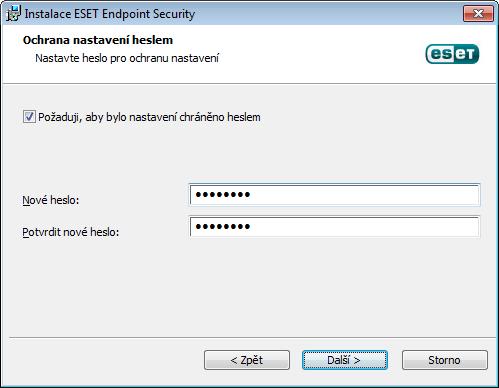499x388 pixels.
Task: Cancel installation with the 'Storno' button
Action: 445,360
